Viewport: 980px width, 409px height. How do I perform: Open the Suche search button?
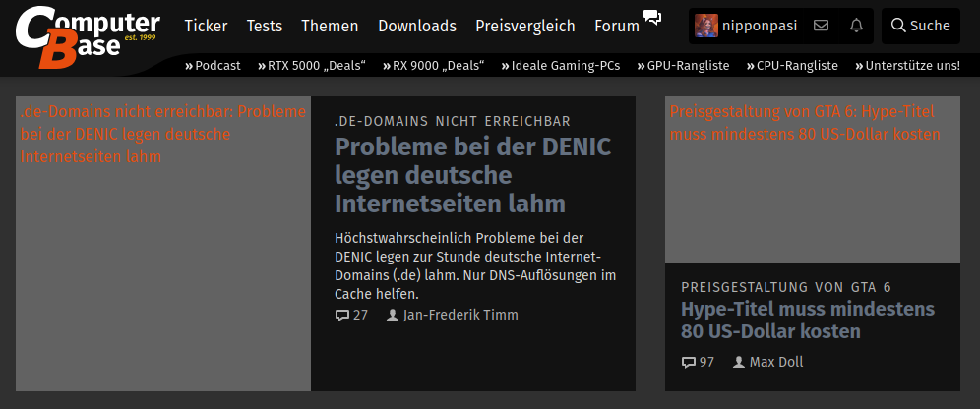click(921, 26)
